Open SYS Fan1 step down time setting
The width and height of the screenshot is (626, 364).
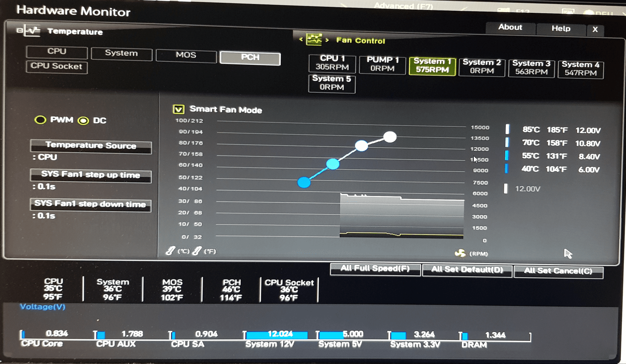coord(91,204)
